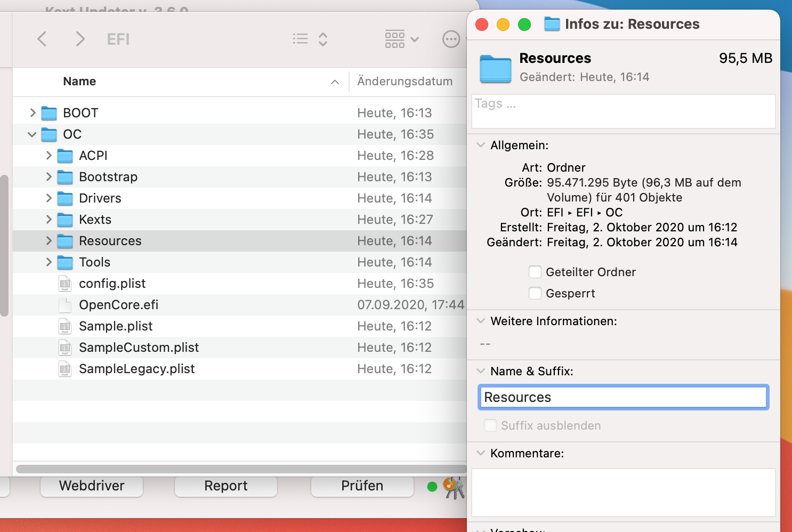Viewport: 792px width, 532px height.
Task: Check the Suffix ausblenden checkbox
Action: 490,425
